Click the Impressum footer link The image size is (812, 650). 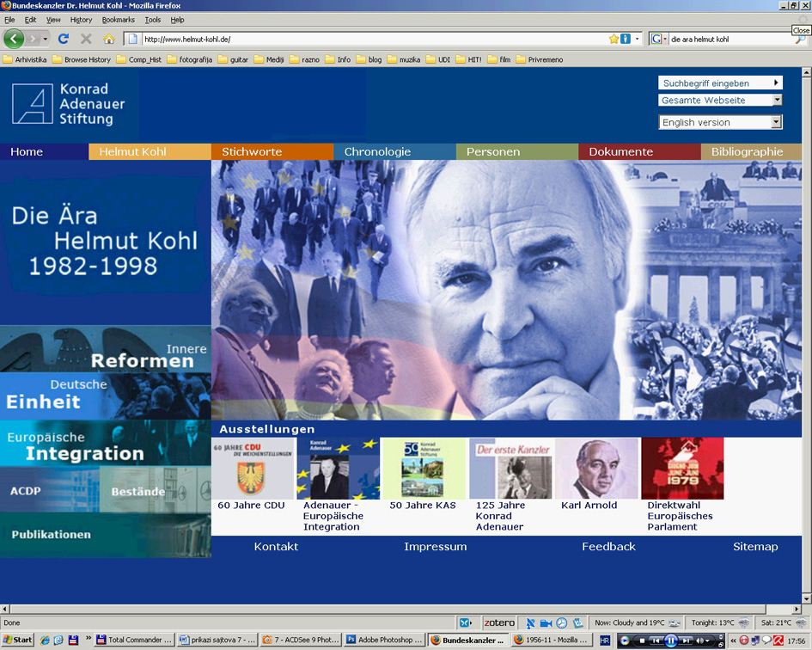pos(435,547)
